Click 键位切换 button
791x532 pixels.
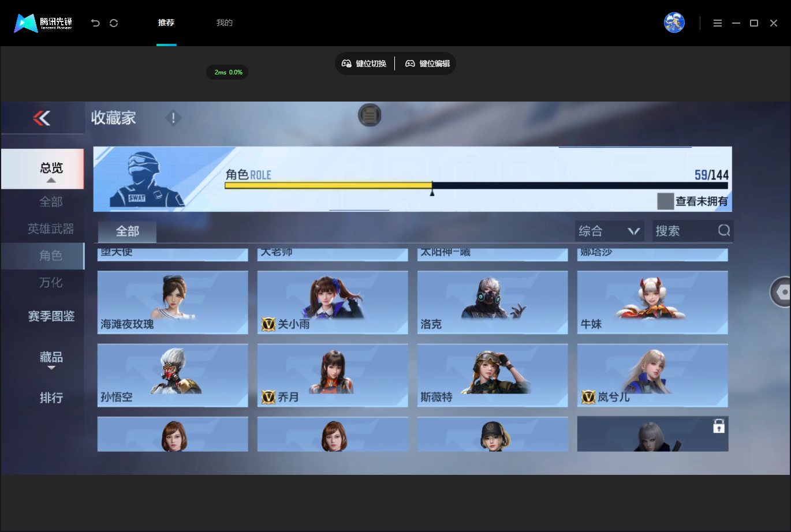click(x=364, y=63)
